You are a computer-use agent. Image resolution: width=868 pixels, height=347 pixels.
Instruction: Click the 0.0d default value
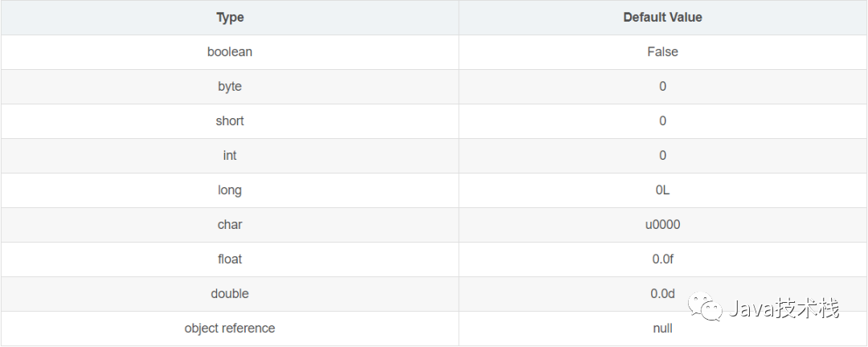(662, 294)
